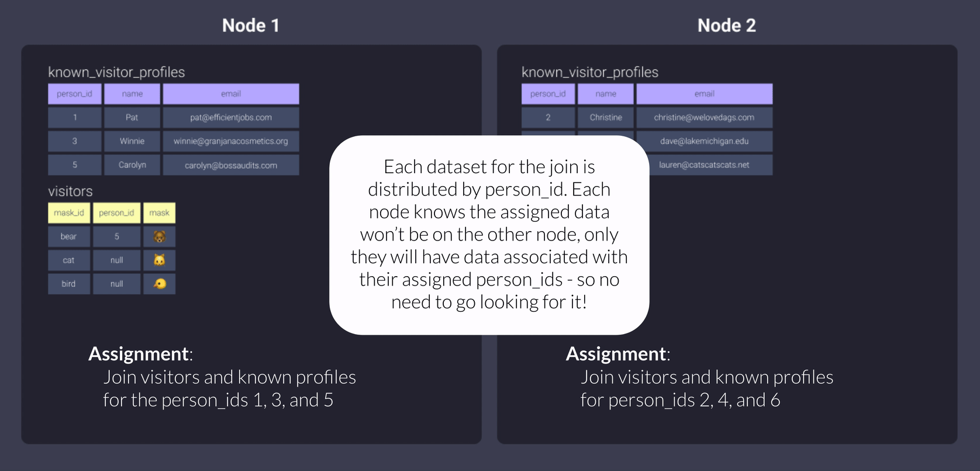Select the winnie@granjanacosmetics.org email cell
Viewport: 980px width, 471px height.
pos(231,141)
